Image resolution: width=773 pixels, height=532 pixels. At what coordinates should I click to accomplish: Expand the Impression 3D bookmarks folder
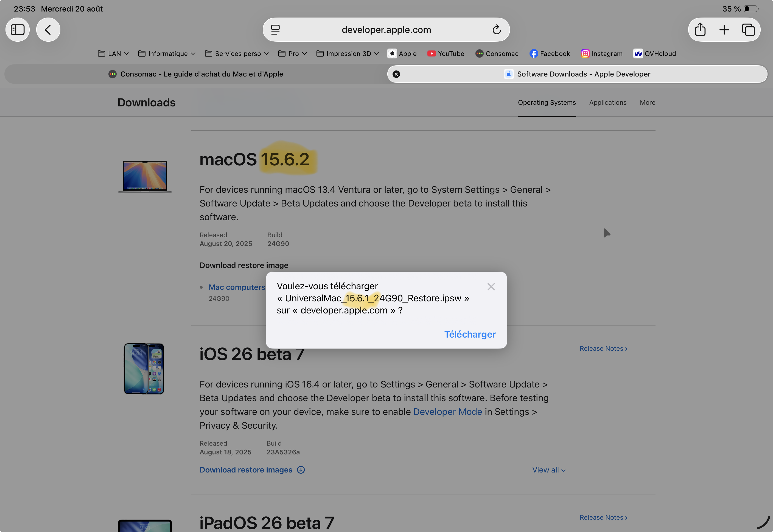(x=348, y=54)
